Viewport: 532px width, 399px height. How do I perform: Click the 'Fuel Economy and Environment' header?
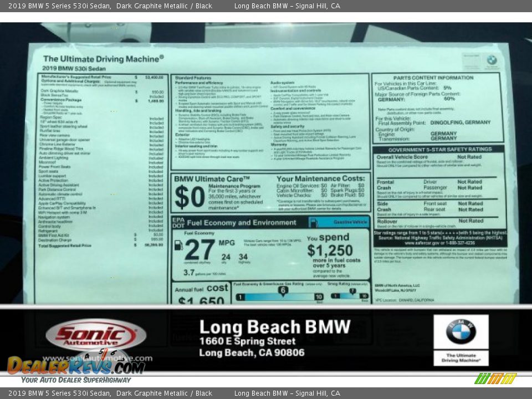(242, 223)
